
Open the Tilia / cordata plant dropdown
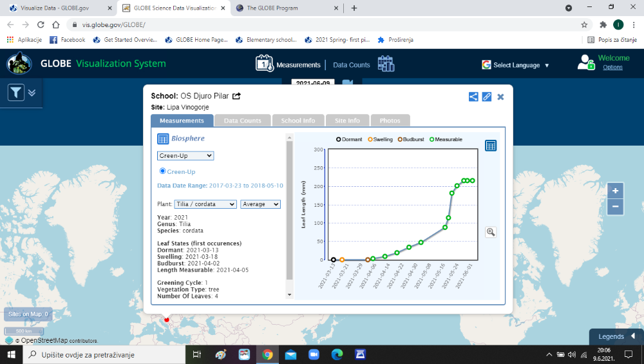point(205,204)
